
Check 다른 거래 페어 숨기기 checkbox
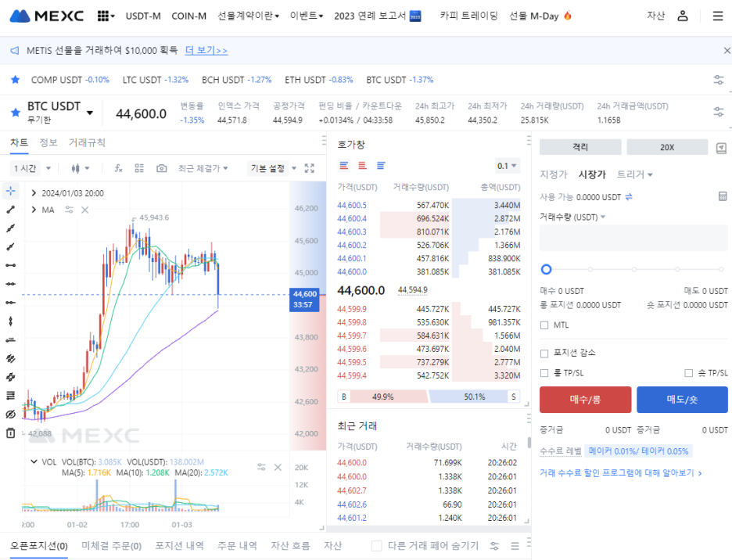pyautogui.click(x=377, y=545)
